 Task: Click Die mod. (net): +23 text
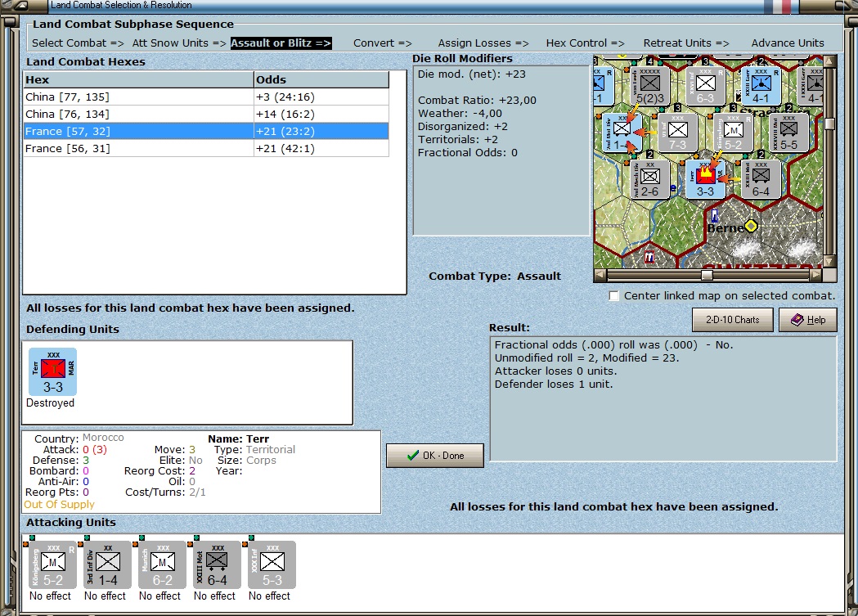click(472, 74)
